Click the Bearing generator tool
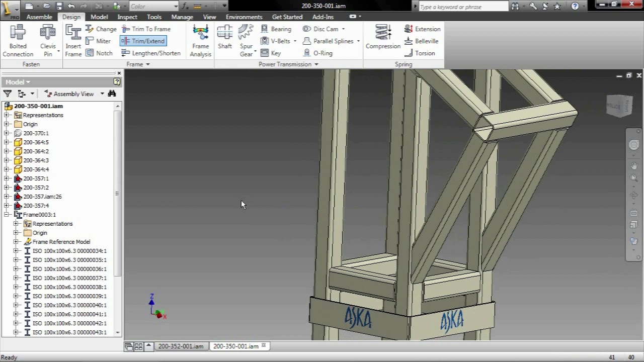 click(276, 29)
